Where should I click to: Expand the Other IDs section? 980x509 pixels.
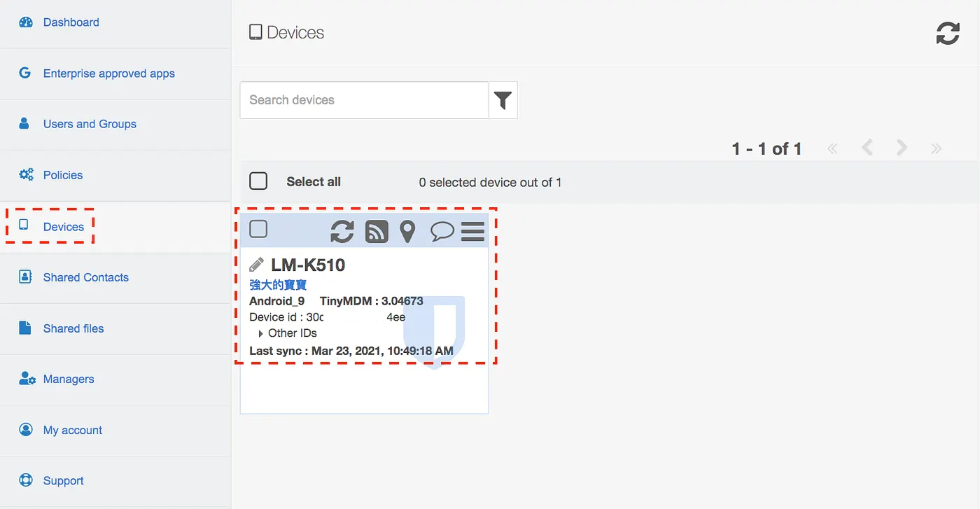pyautogui.click(x=288, y=333)
